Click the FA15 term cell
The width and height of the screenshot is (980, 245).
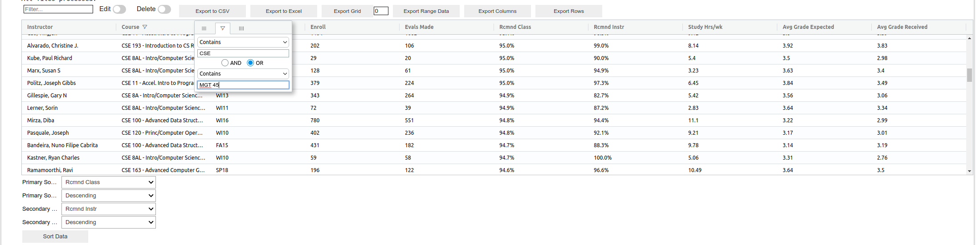(x=222, y=145)
